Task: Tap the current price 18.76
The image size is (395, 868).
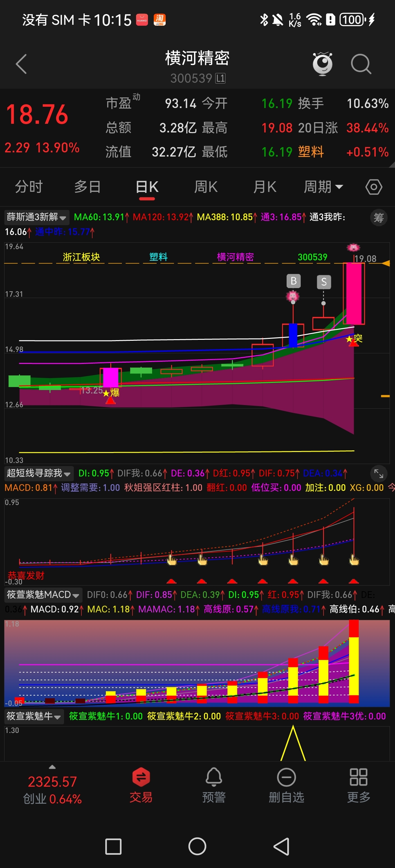Action: pyautogui.click(x=37, y=114)
